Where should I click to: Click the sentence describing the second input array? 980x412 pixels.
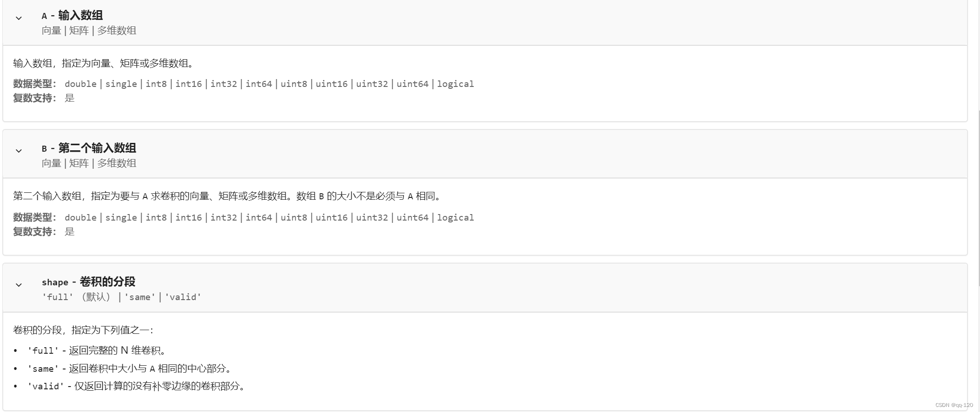[x=228, y=196]
